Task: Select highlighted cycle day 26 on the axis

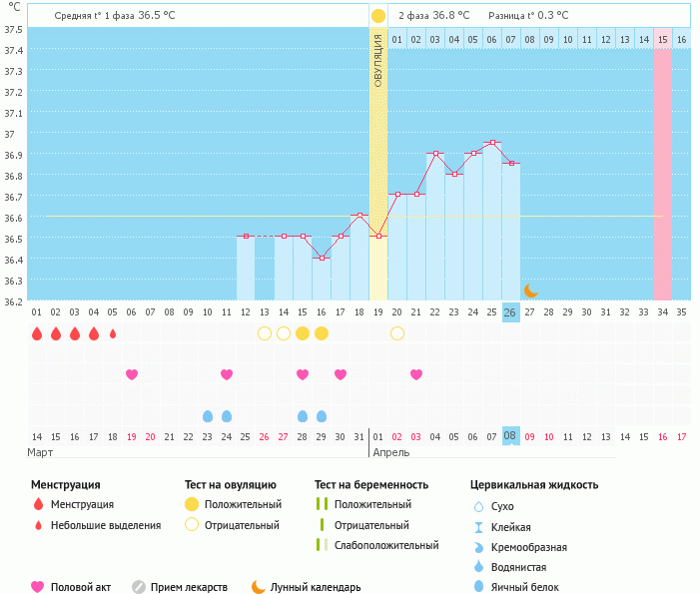Action: point(510,312)
